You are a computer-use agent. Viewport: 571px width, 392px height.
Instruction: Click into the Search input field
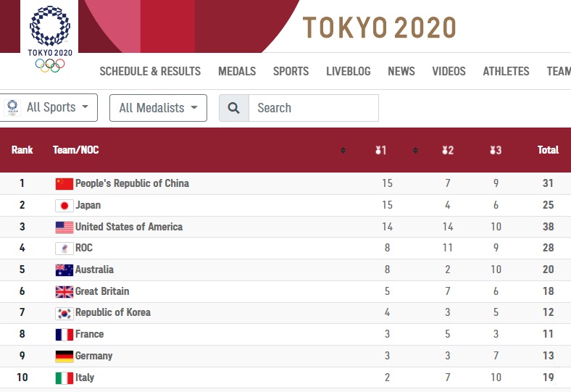coord(314,108)
